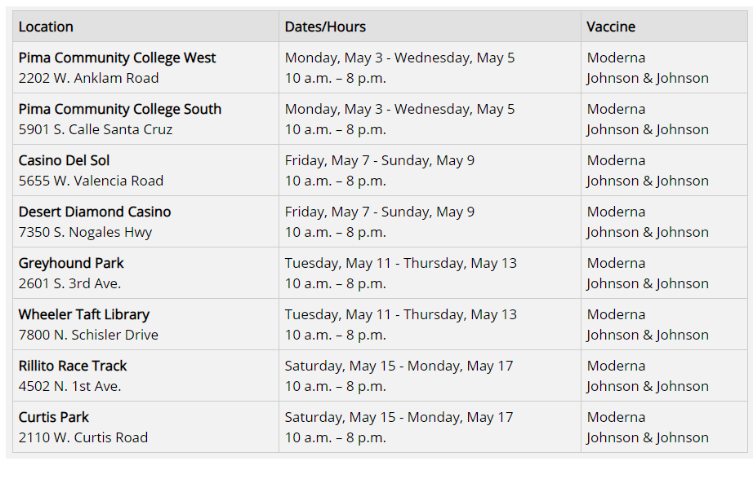
Task: Select the Greyhound Park location name
Action: pos(71,263)
